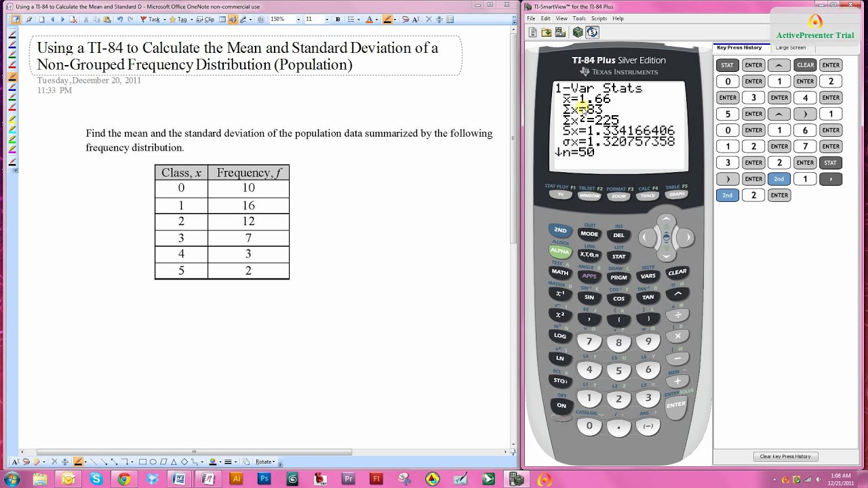
Task: Click the back navigation arrow in OneNote
Action: [x=52, y=20]
